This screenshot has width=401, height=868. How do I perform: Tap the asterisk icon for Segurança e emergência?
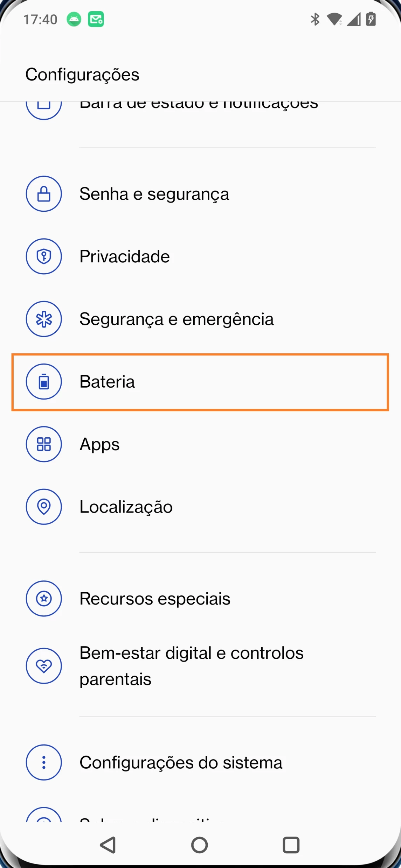pyautogui.click(x=44, y=319)
